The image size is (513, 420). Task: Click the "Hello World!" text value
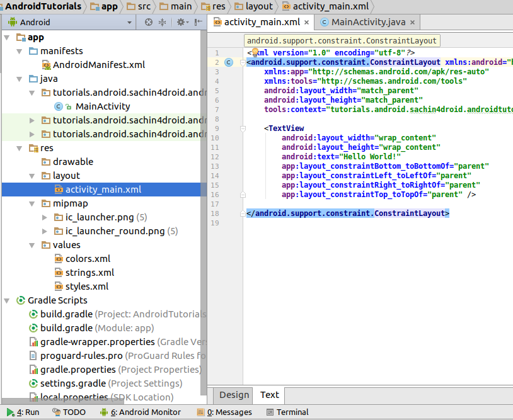[x=370, y=157]
